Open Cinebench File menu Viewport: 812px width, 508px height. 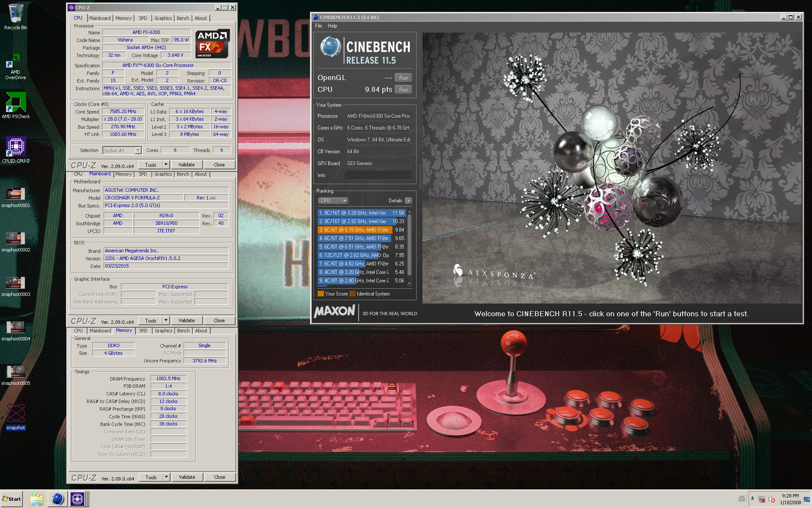318,26
